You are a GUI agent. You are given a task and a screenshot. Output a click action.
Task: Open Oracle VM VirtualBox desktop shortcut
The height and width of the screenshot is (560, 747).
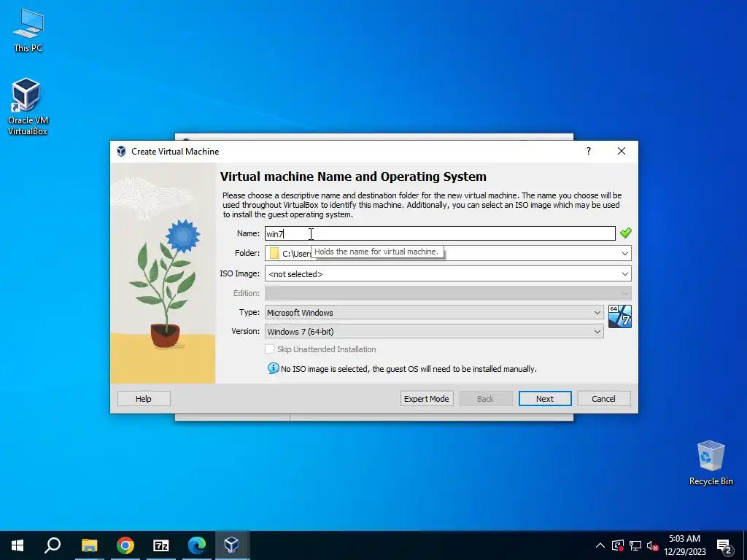27,106
